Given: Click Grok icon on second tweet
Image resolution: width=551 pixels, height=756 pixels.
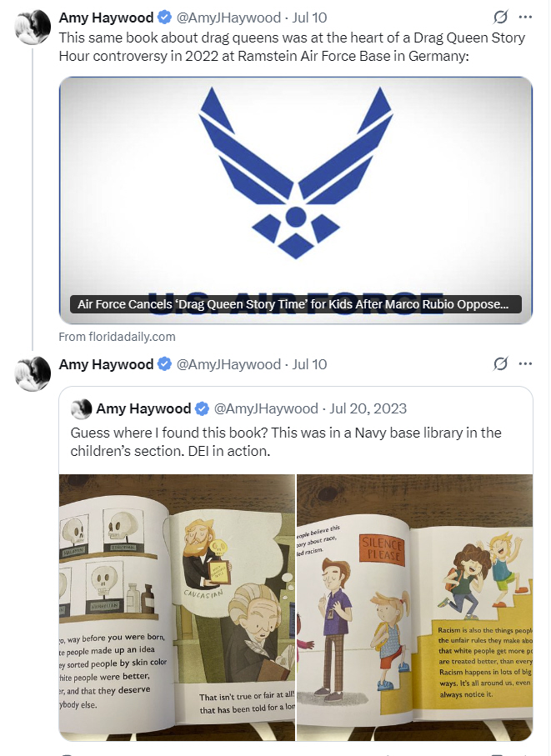Looking at the screenshot, I should pyautogui.click(x=500, y=364).
